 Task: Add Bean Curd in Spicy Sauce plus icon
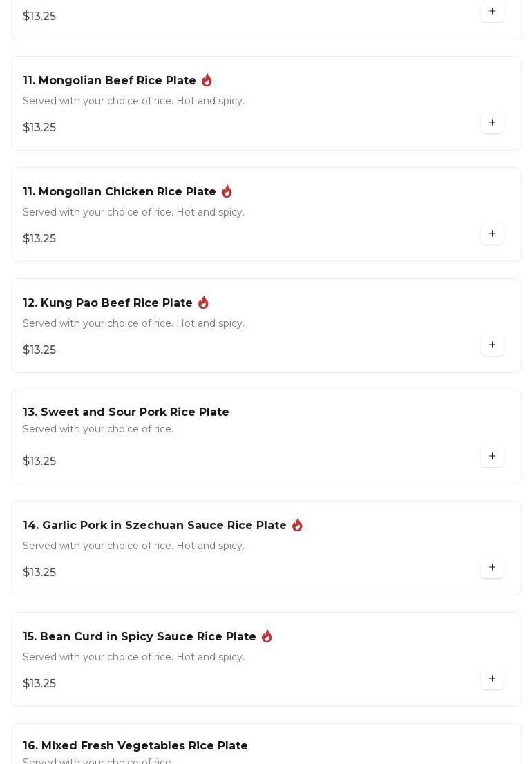tap(492, 678)
